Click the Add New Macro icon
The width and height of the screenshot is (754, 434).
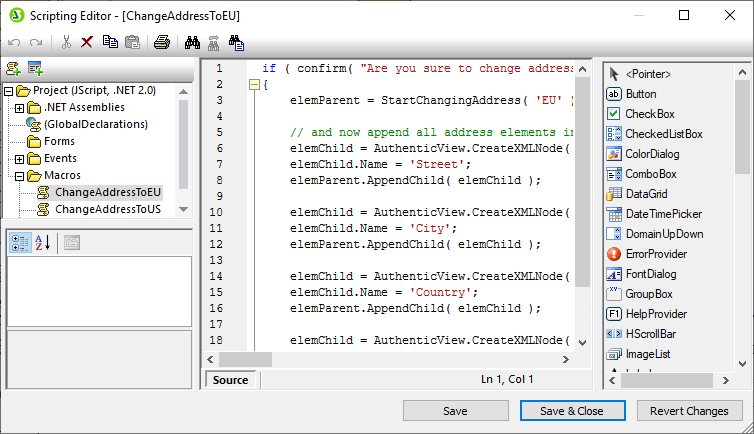click(x=13, y=68)
